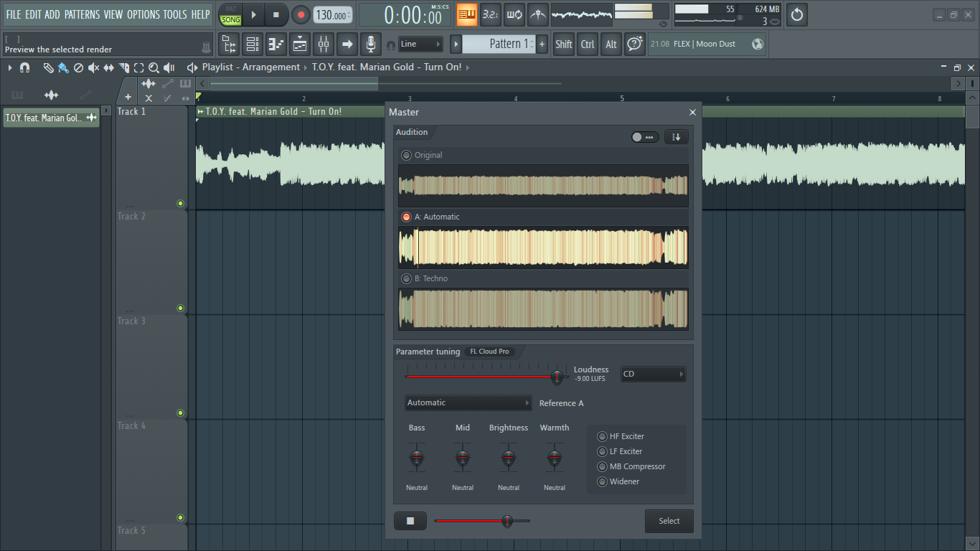Open the PATTERNS menu
980x551 pixels.
coord(82,14)
